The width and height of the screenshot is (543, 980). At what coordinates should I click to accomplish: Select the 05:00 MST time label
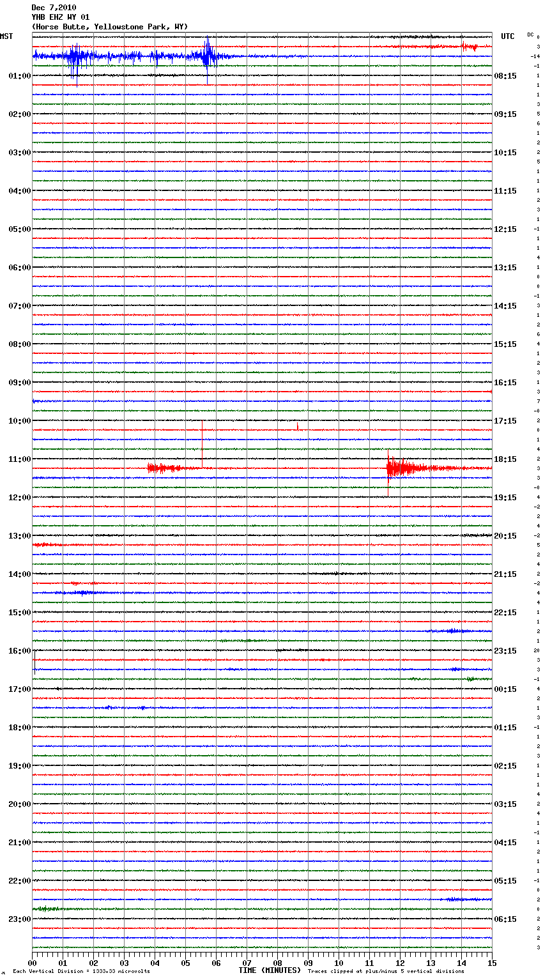coord(20,229)
